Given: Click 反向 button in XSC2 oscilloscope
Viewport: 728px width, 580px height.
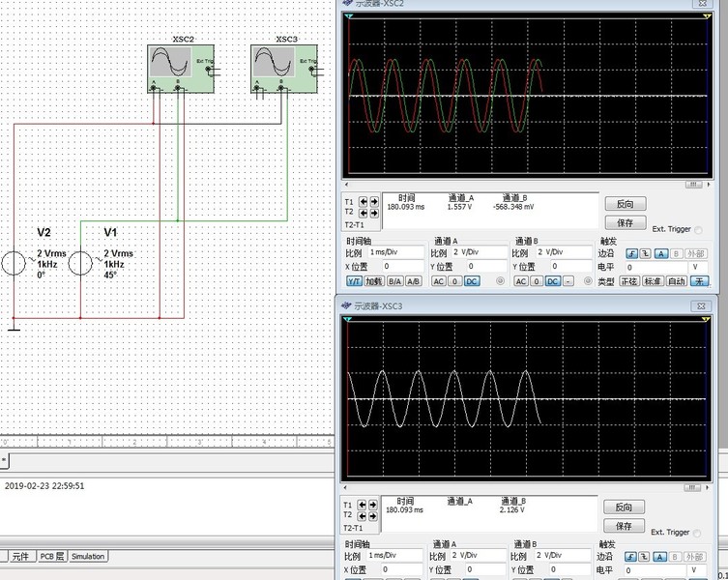Looking at the screenshot, I should pos(625,205).
